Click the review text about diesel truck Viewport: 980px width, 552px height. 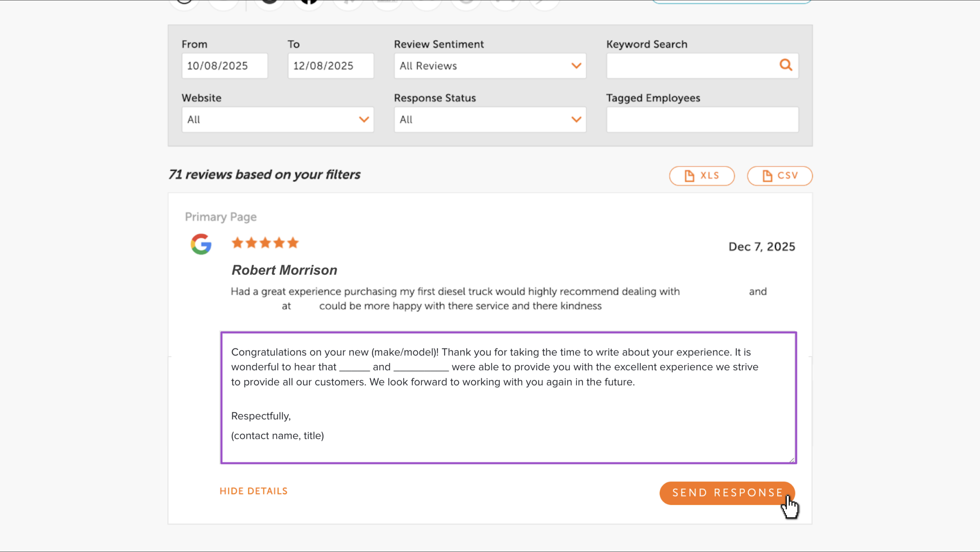(498, 299)
